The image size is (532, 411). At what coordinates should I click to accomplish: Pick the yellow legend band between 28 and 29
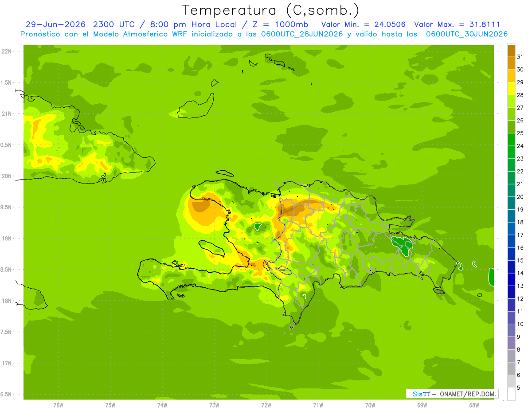[x=511, y=89]
